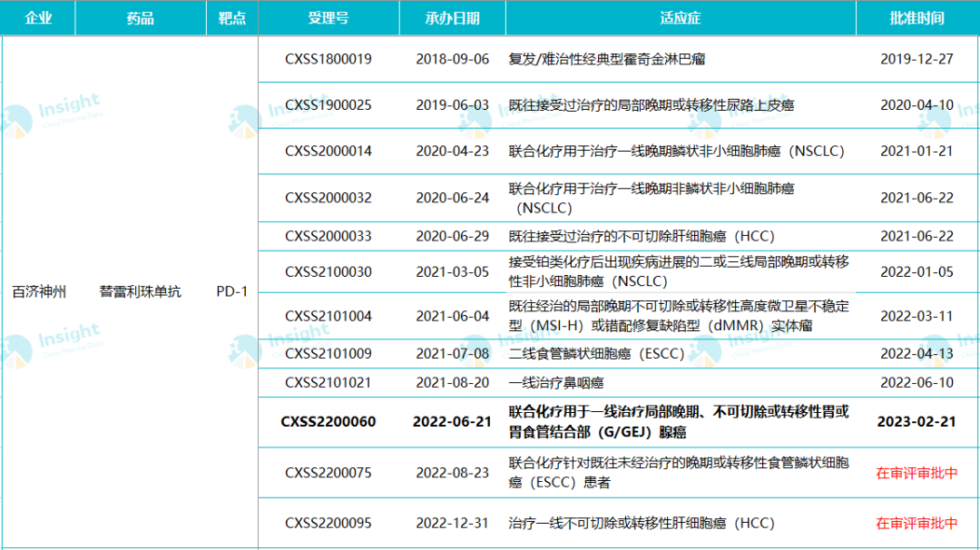Select bold acceptance number CXSS2200060
This screenshot has height=550, width=980.
tap(328, 422)
